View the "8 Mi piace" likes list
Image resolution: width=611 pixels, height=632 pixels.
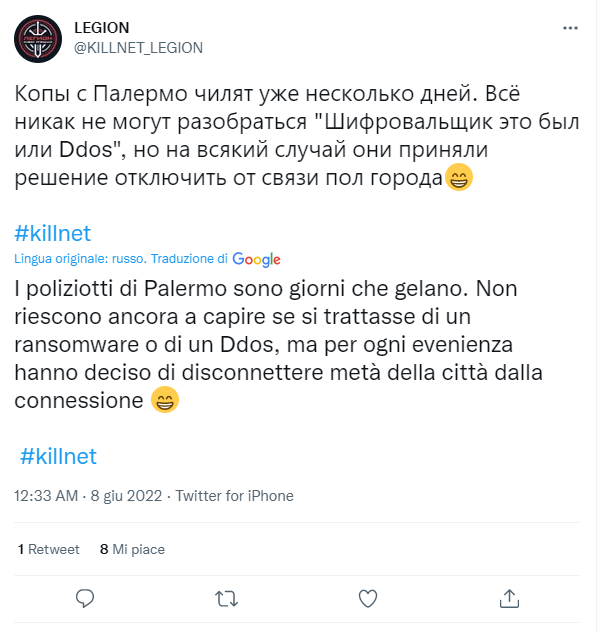[132, 549]
